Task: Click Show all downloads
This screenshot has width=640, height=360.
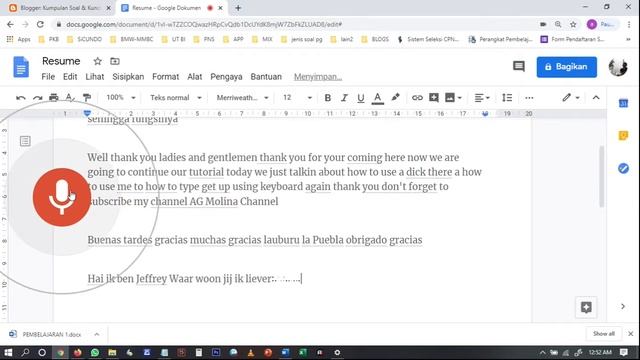Action: (604, 334)
